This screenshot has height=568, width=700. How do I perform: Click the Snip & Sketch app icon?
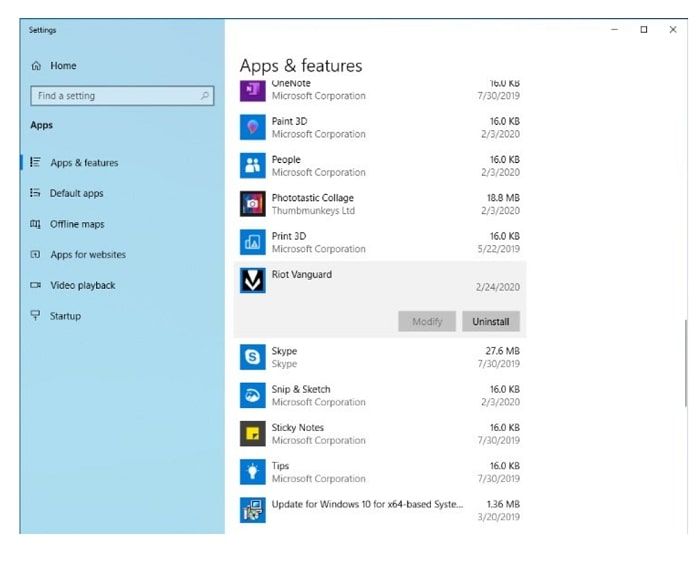tap(252, 395)
